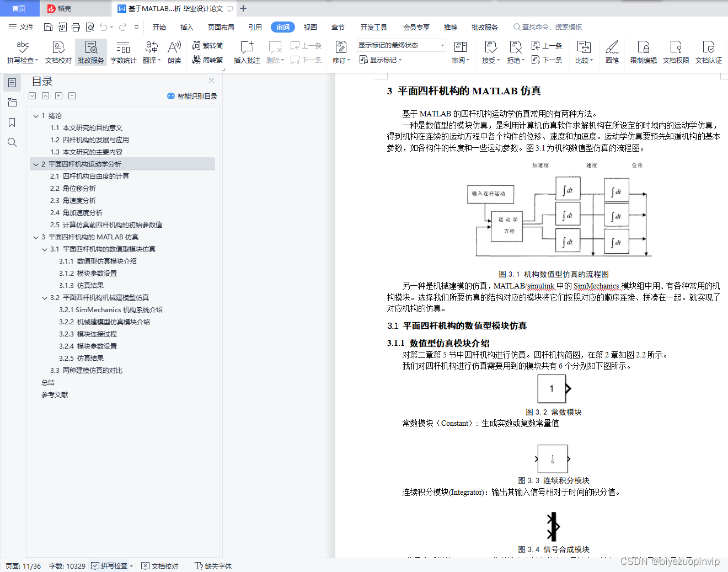
Task: Switch to the 章节 ribbon tab
Action: click(338, 27)
